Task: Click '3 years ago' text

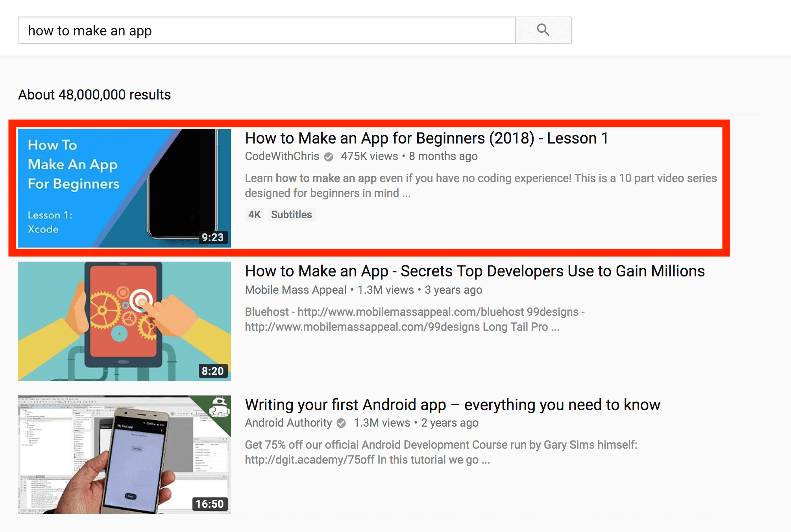Action: tap(453, 290)
